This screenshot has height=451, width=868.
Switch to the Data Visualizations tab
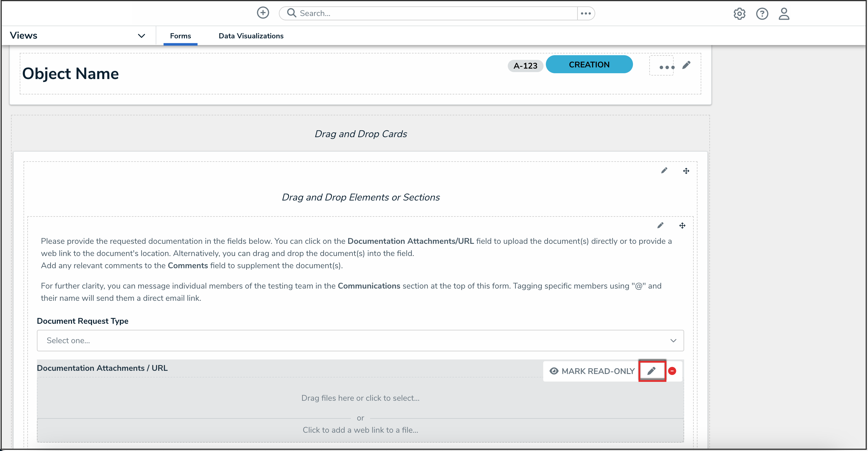point(251,36)
